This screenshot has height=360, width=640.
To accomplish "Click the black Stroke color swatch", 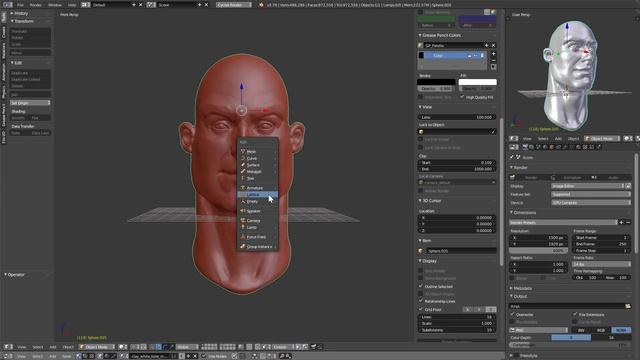I will click(436, 82).
